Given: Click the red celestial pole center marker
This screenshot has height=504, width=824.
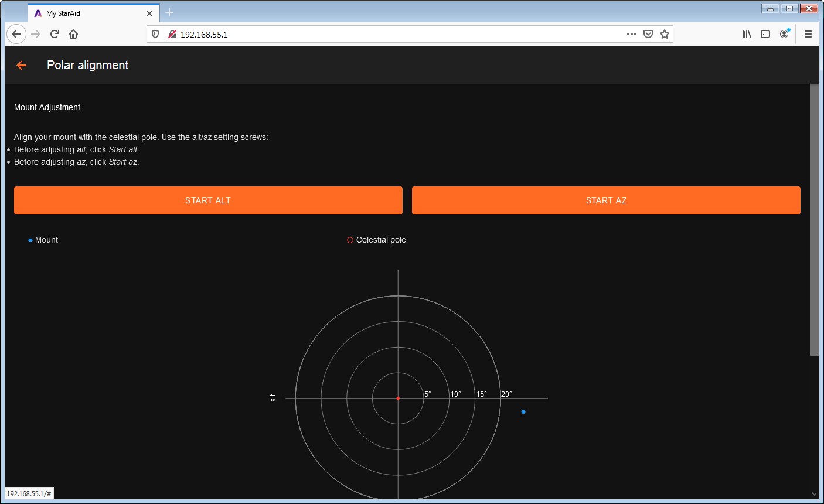Looking at the screenshot, I should [x=398, y=399].
